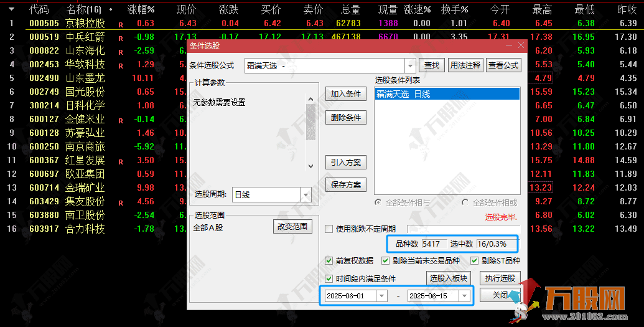Screen dimensions: 644x327
Task: Click 删除条件 button
Action: click(346, 118)
